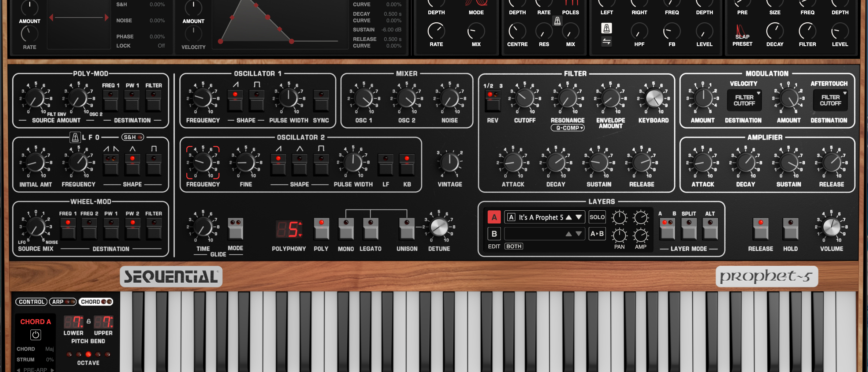Click the filter CUTOFF knob
The image size is (868, 372).
[525, 98]
